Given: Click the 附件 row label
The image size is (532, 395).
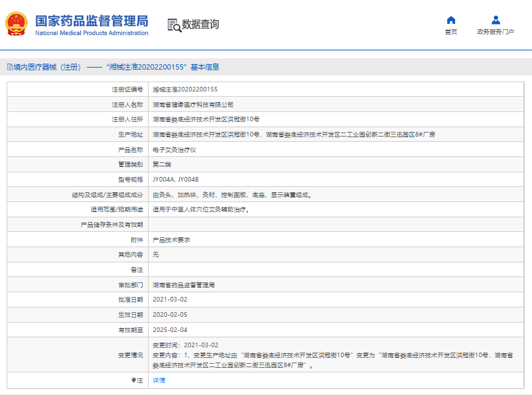Looking at the screenshot, I should point(137,240).
